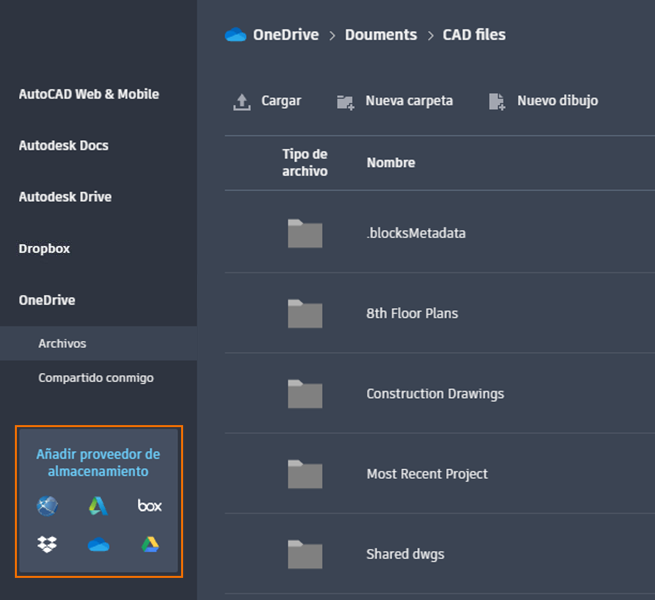Click the OneDrive cloud icon in breadcrumb
The image size is (655, 600).
pos(236,35)
